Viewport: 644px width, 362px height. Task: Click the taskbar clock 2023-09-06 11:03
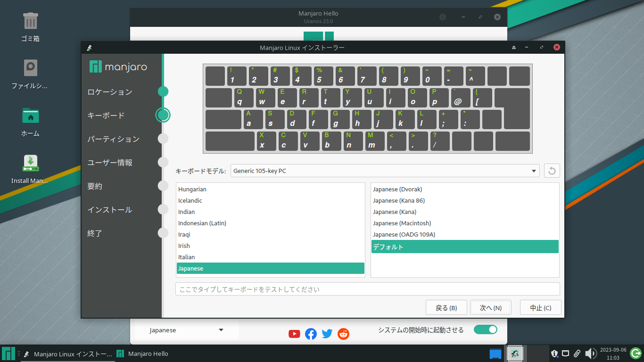[613, 354]
